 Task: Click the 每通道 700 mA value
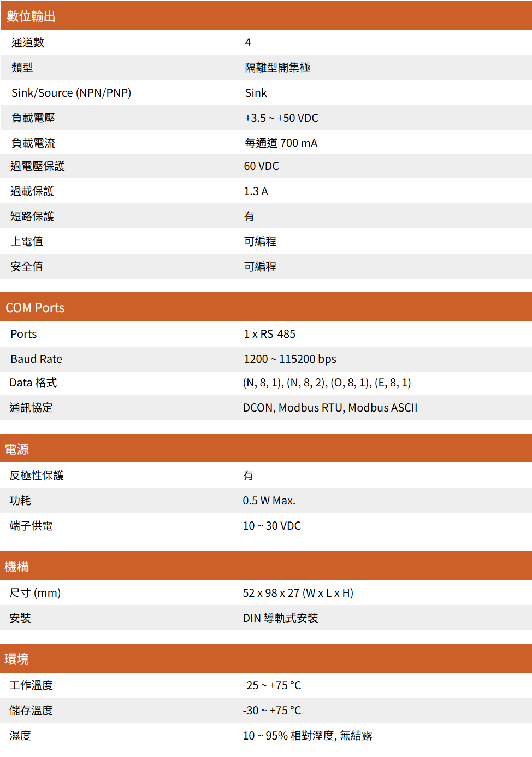(x=280, y=143)
